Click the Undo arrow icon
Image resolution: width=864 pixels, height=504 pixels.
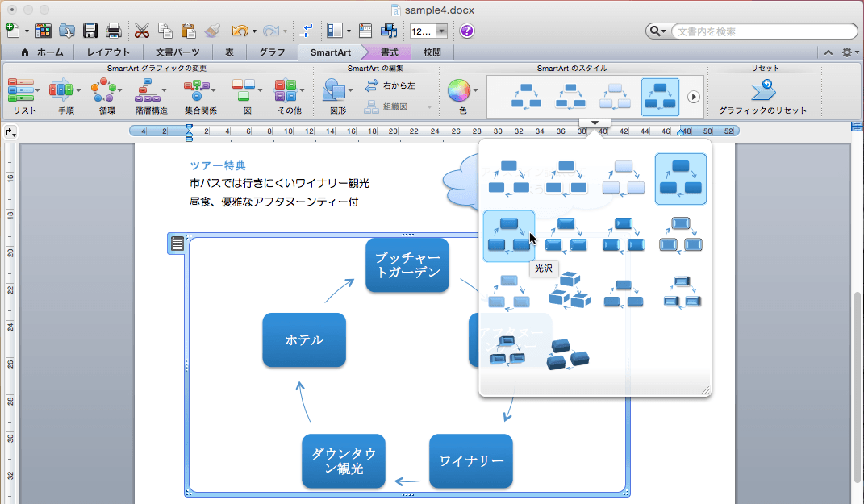pyautogui.click(x=240, y=31)
